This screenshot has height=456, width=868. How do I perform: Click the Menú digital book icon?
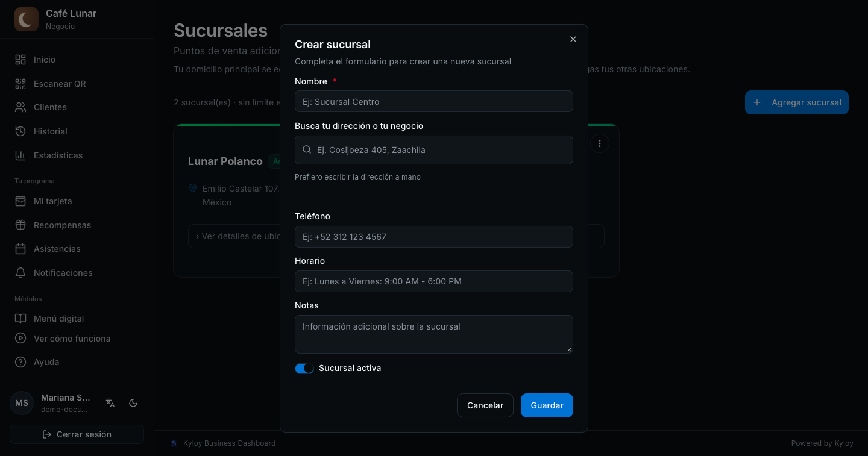pyautogui.click(x=20, y=319)
